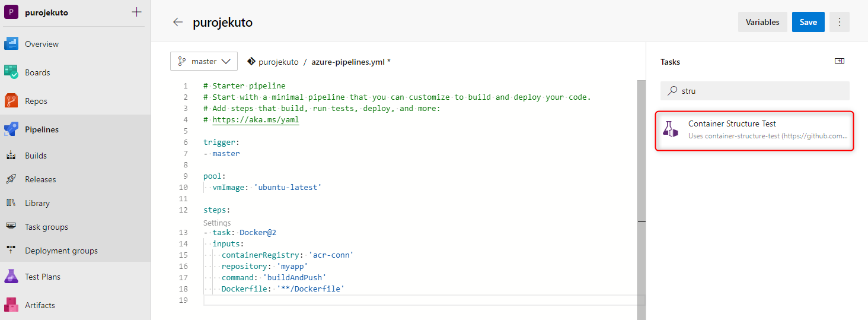Open Task groups under Pipelines

(x=46, y=227)
